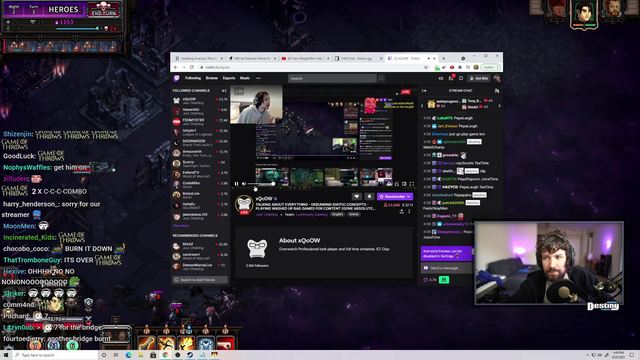Open Steam from the taskbar
This screenshot has height=360, width=640.
pos(190,355)
